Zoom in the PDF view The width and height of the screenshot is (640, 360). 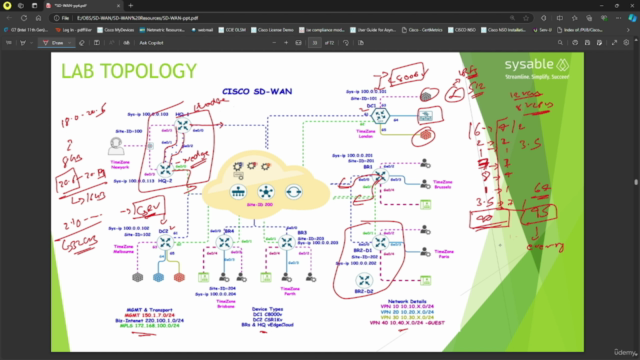click(x=286, y=43)
